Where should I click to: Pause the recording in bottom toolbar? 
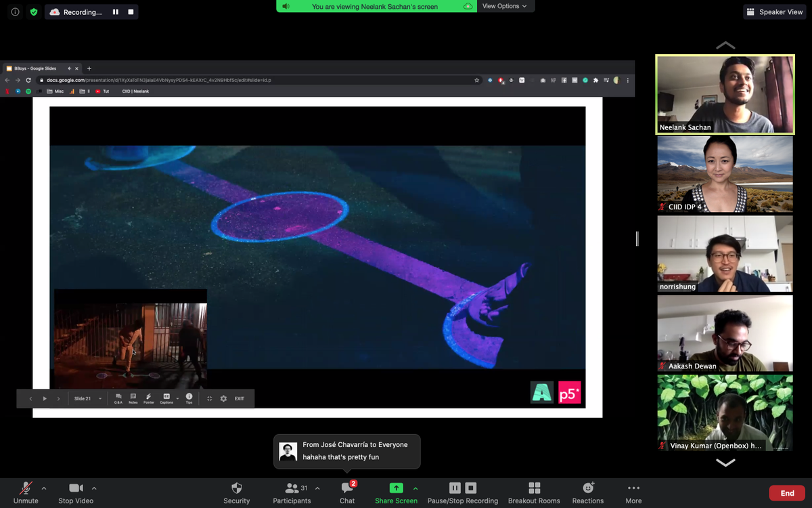pos(455,488)
